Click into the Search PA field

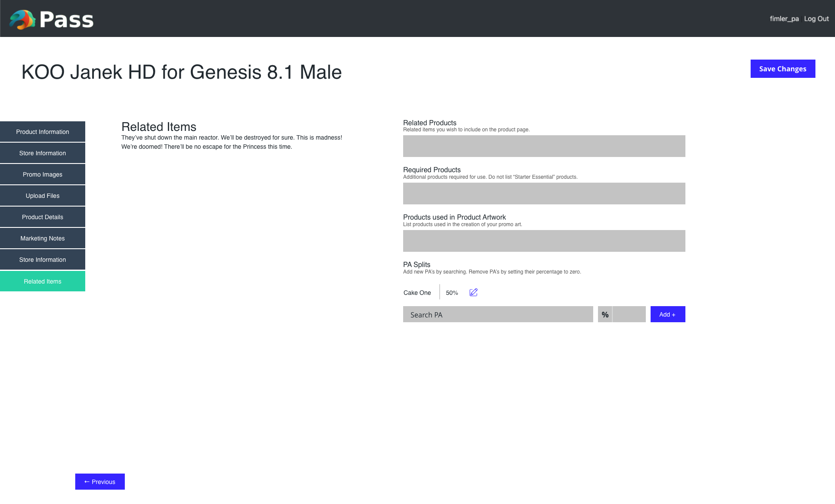(x=498, y=314)
